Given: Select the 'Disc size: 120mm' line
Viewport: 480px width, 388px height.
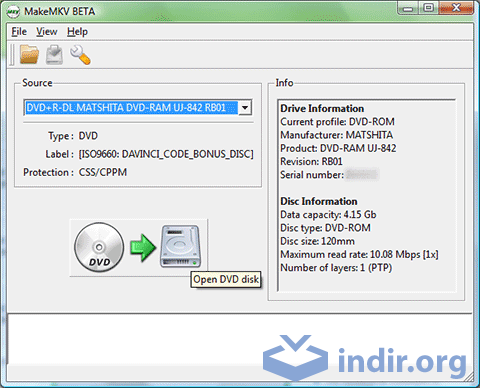Looking at the screenshot, I should 317,241.
